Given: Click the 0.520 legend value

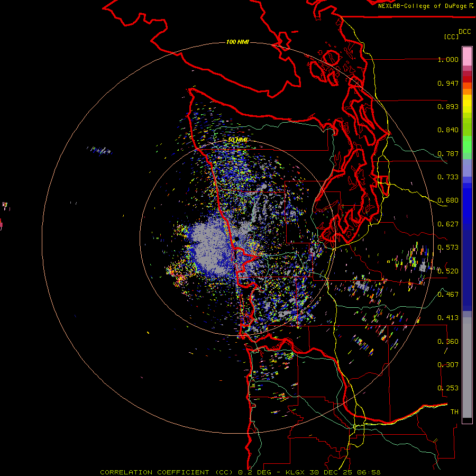Looking at the screenshot, I should (448, 271).
